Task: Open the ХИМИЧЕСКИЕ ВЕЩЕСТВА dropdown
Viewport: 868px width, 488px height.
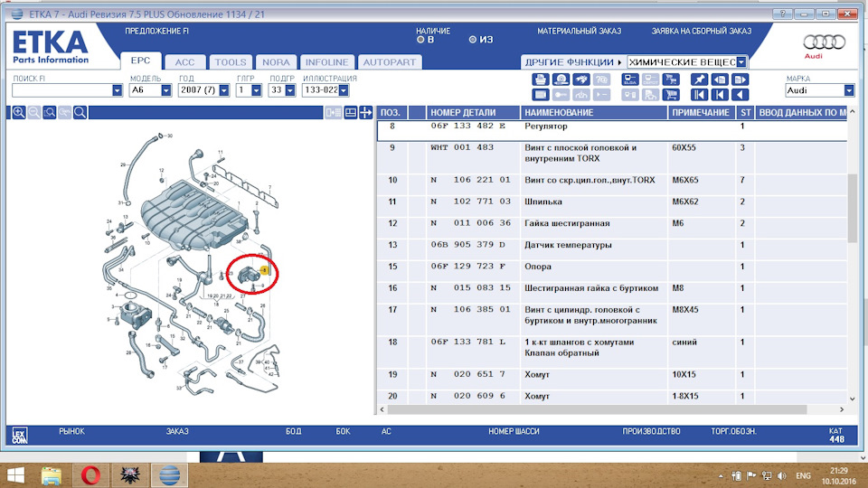Action: (741, 62)
